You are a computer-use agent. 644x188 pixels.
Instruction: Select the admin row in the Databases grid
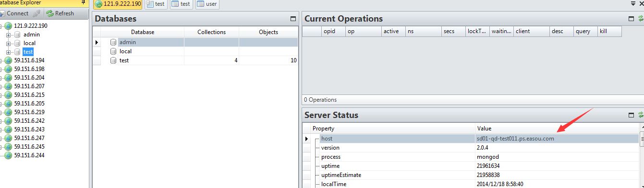[x=195, y=42]
